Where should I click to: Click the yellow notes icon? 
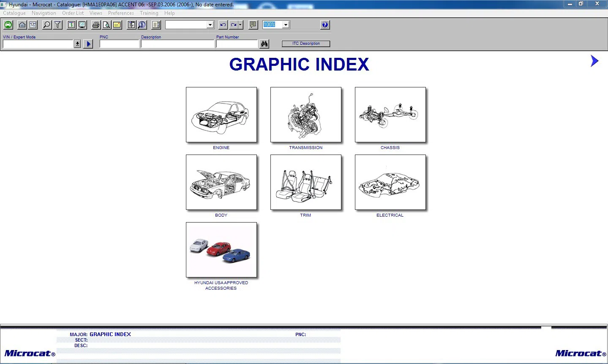click(x=117, y=25)
